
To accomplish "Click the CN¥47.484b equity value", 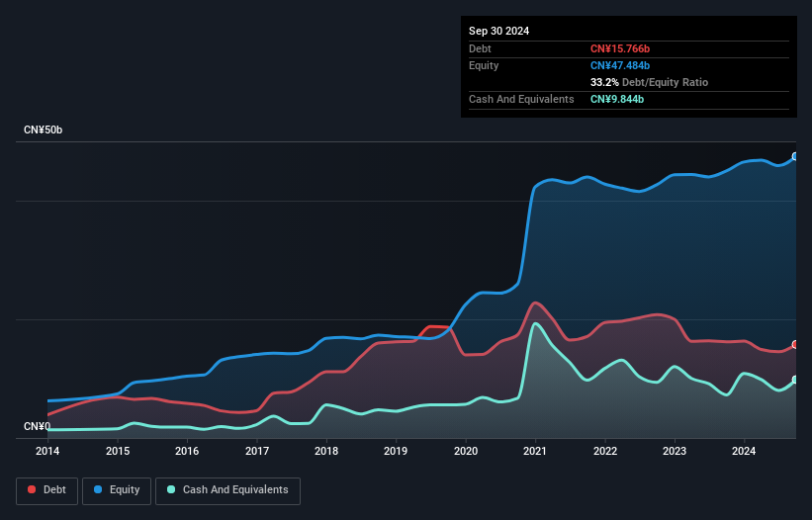I will click(x=620, y=65).
